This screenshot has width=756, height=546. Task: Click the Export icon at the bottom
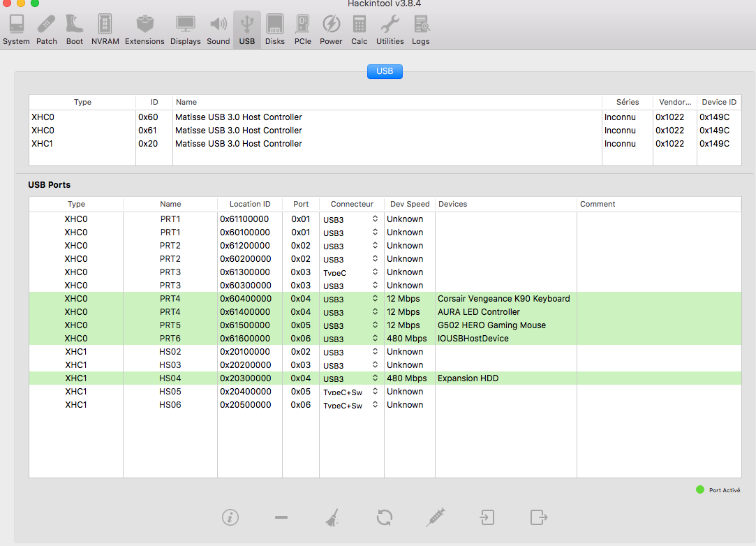538,517
